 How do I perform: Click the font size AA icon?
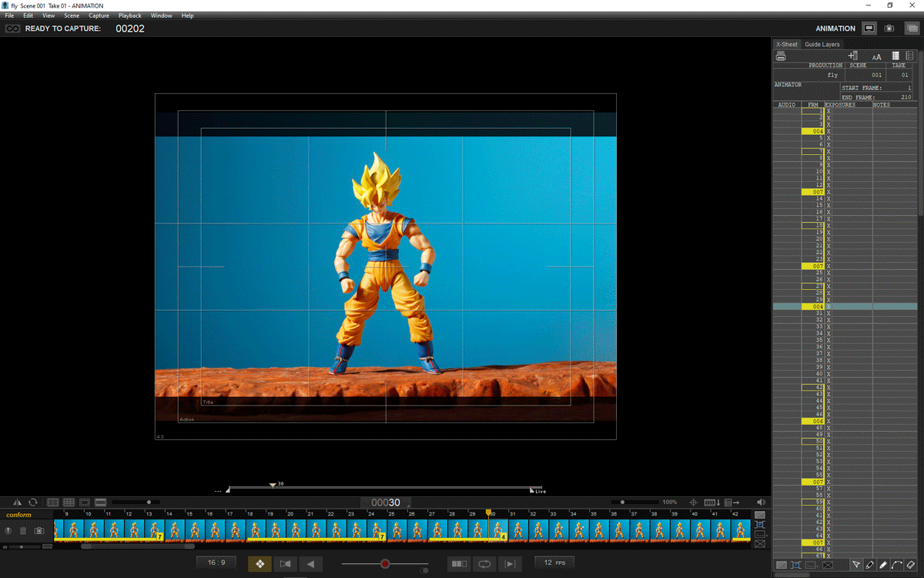(876, 56)
